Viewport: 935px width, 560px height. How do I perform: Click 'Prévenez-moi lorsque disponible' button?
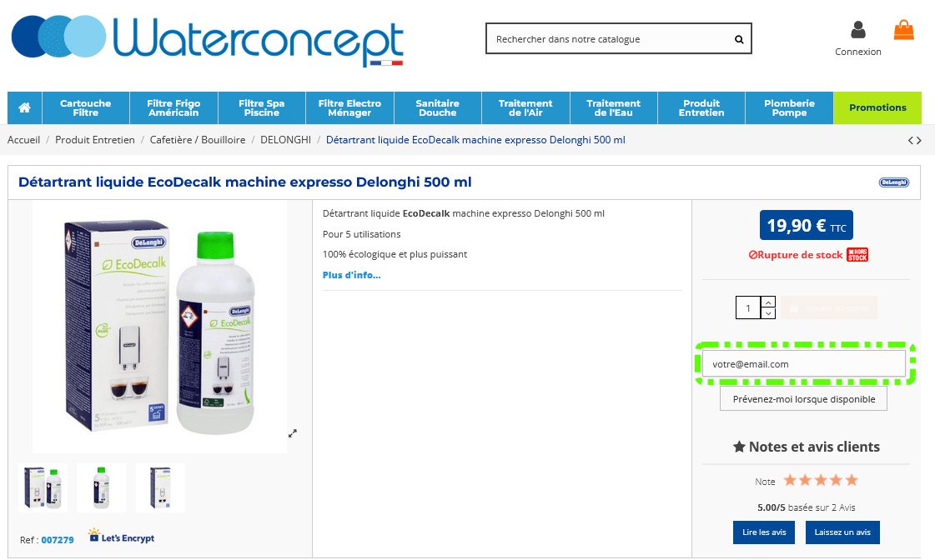pos(803,399)
